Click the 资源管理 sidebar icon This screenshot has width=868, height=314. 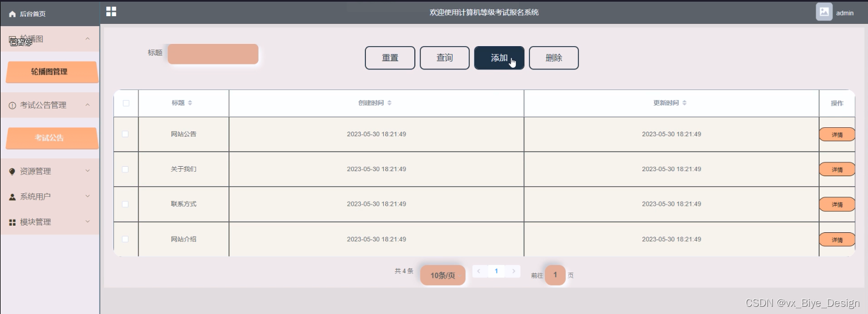pos(12,172)
